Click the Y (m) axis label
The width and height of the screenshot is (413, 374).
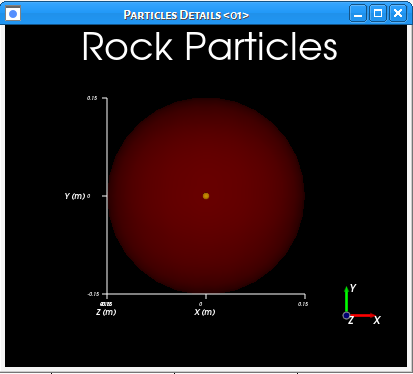click(75, 196)
